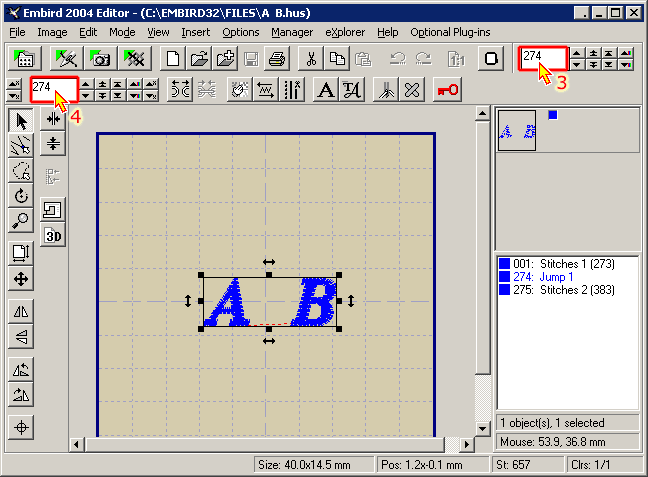Open the File menu
648x477 pixels.
[x=17, y=32]
